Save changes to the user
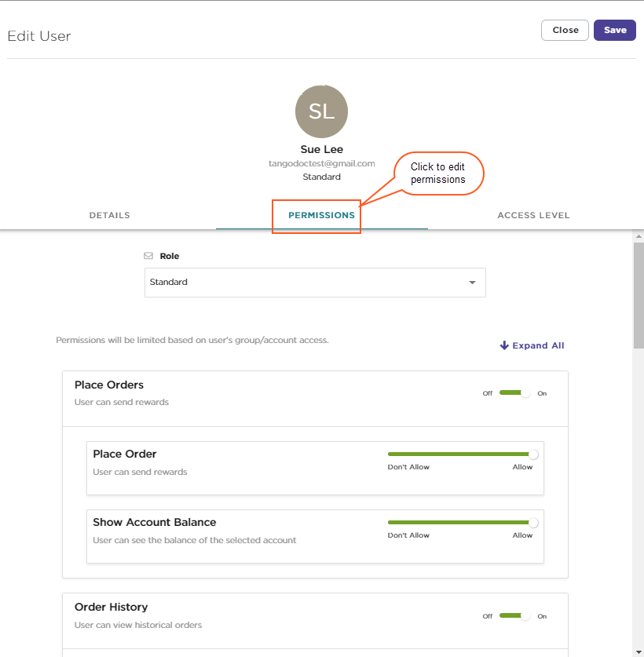 (614, 30)
